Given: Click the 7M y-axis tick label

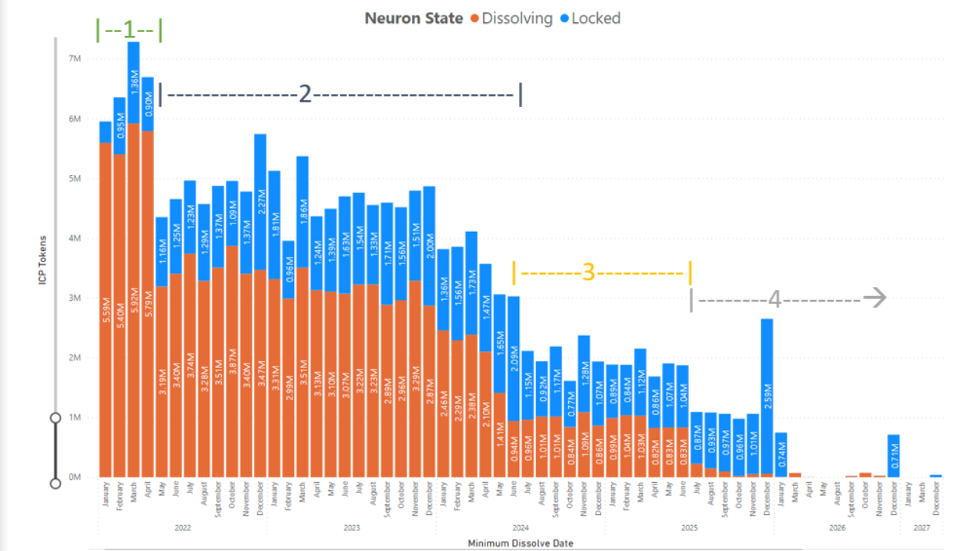Looking at the screenshot, I should 75,59.
